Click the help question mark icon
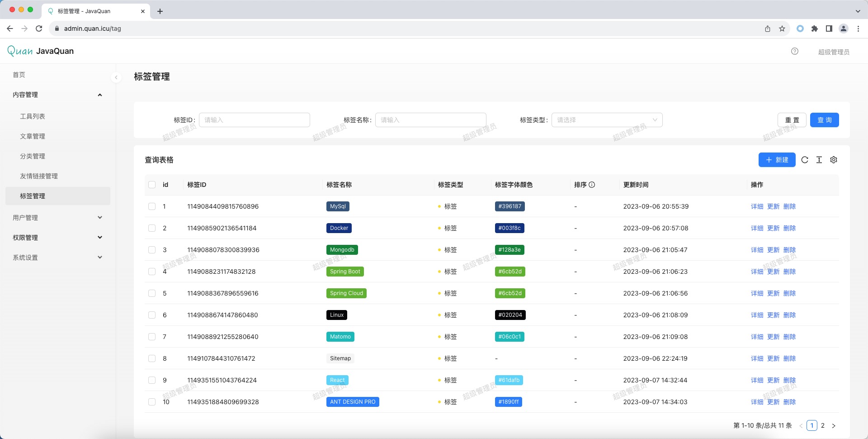This screenshot has height=439, width=868. (x=795, y=52)
